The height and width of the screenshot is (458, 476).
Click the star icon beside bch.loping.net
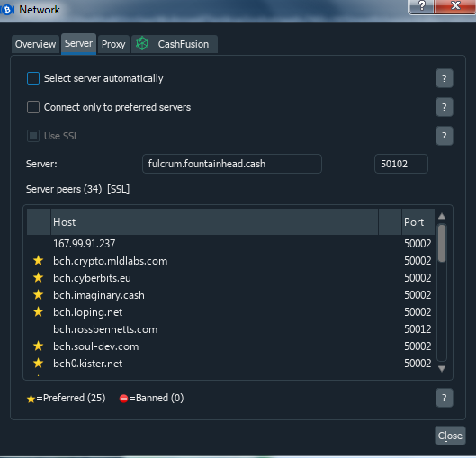point(39,311)
